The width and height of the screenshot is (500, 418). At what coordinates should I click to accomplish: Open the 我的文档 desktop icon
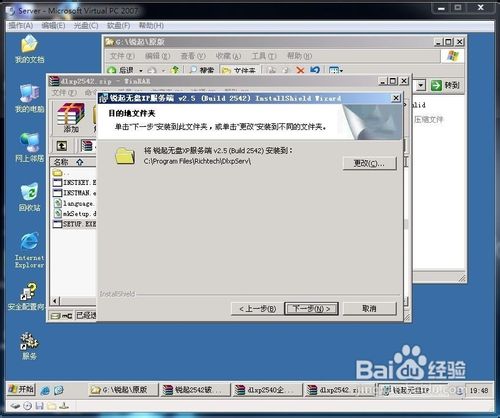(29, 49)
